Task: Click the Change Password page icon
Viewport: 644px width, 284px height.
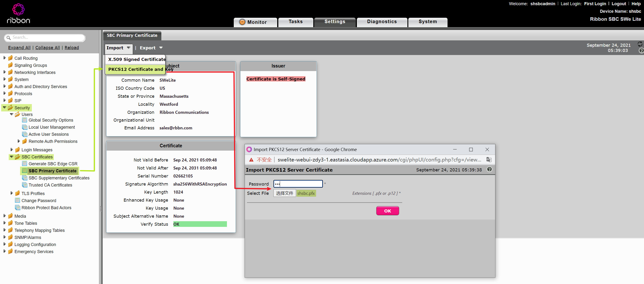Action: (x=17, y=200)
